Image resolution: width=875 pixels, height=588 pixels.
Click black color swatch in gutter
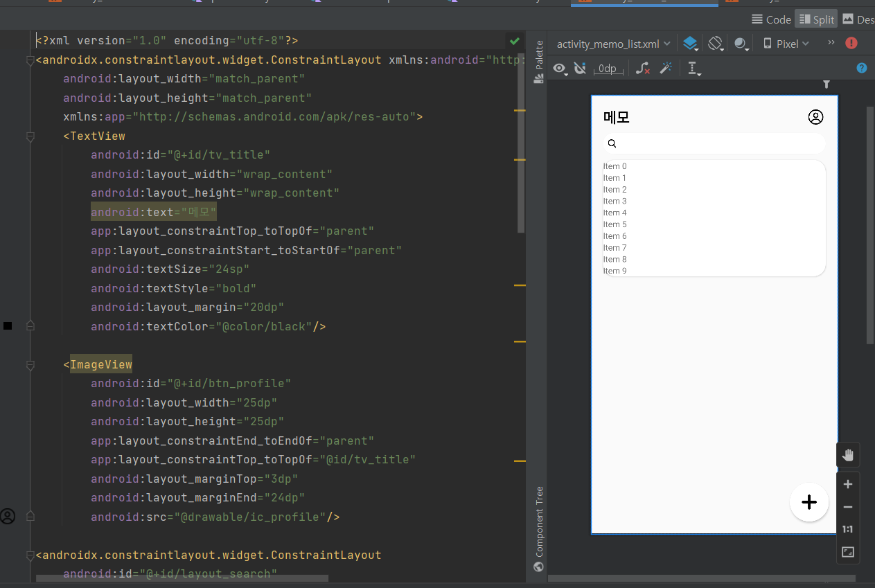pos(8,326)
